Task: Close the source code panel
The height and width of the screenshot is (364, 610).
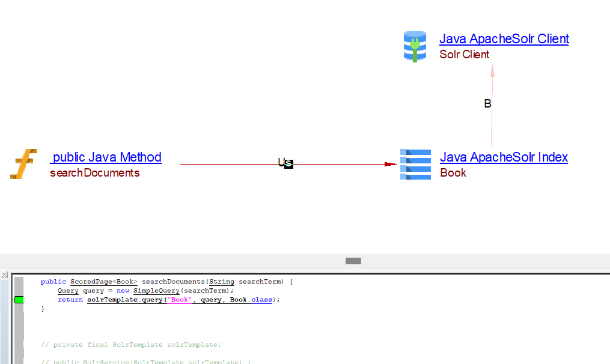Action: pos(5,275)
